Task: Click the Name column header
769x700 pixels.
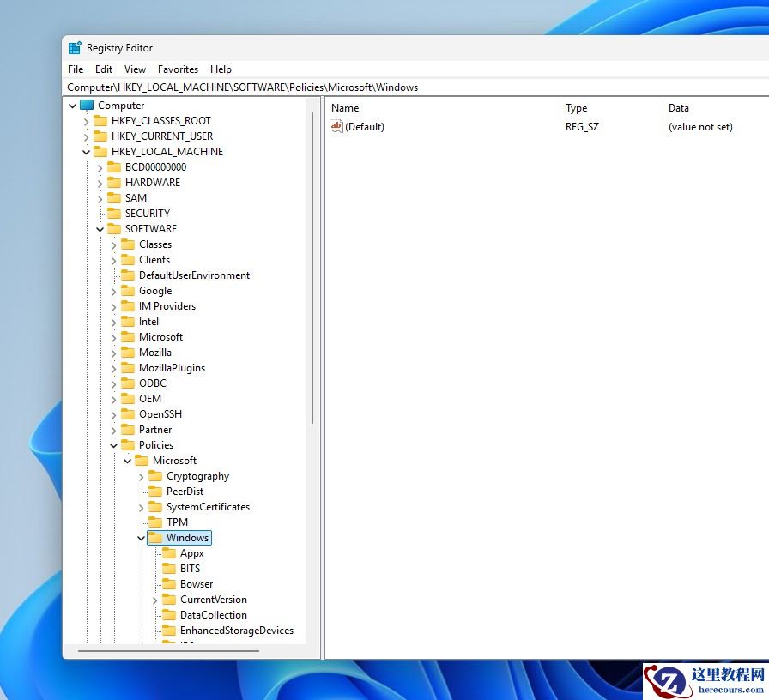Action: tap(345, 107)
